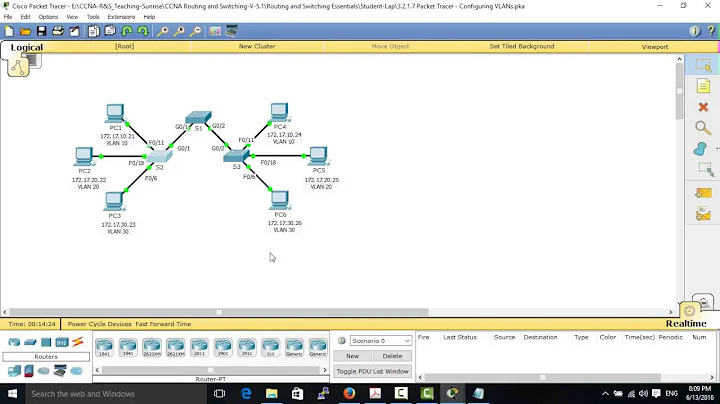Add a Simple PDU envelope
The image size is (720, 404).
703,193
